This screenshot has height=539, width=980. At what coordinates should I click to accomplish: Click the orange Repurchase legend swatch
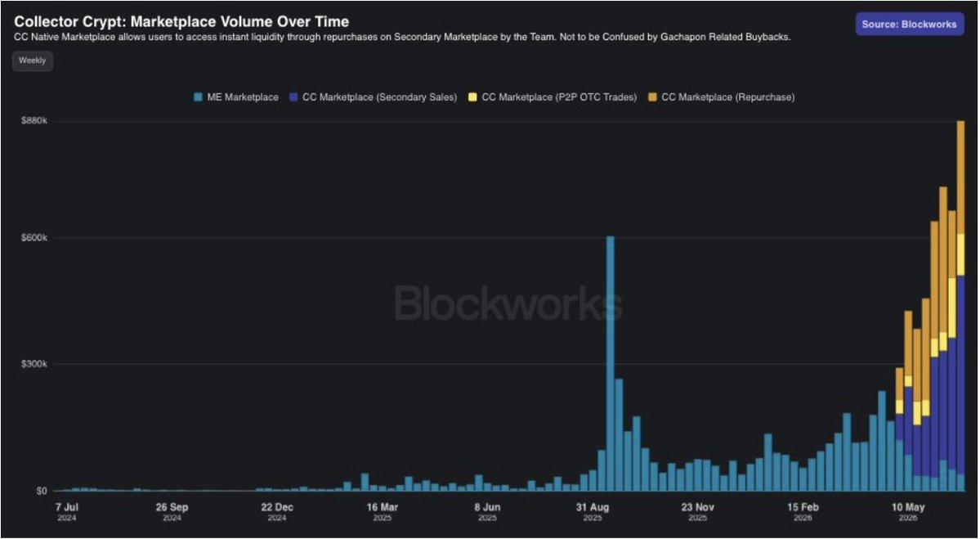(x=652, y=97)
